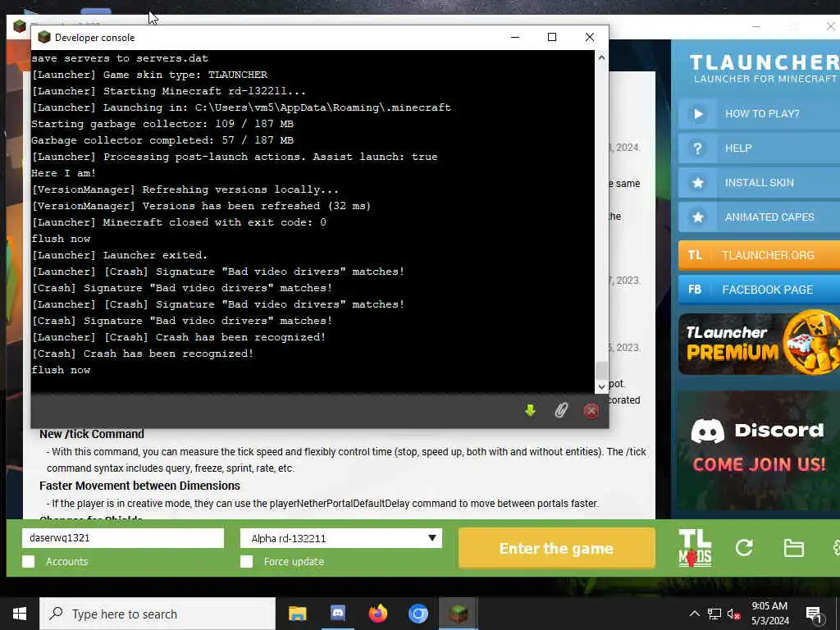The width and height of the screenshot is (840, 630).
Task: Open Windows Start menu
Action: [x=20, y=614]
